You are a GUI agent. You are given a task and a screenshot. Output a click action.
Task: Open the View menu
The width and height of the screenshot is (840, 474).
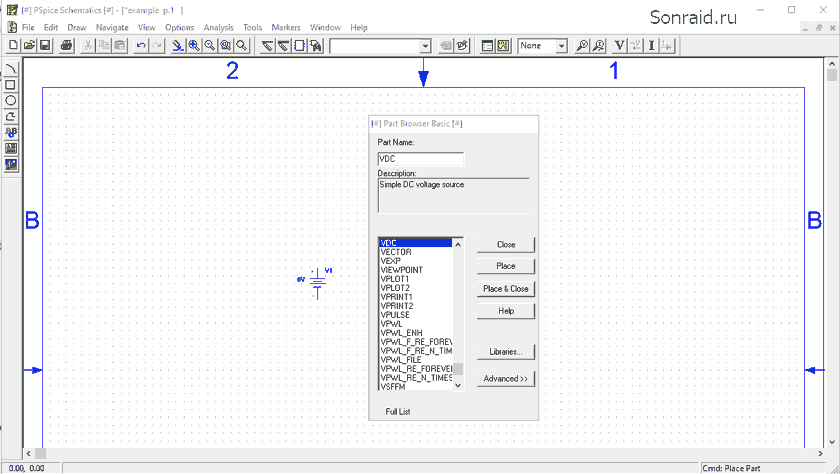tap(146, 27)
